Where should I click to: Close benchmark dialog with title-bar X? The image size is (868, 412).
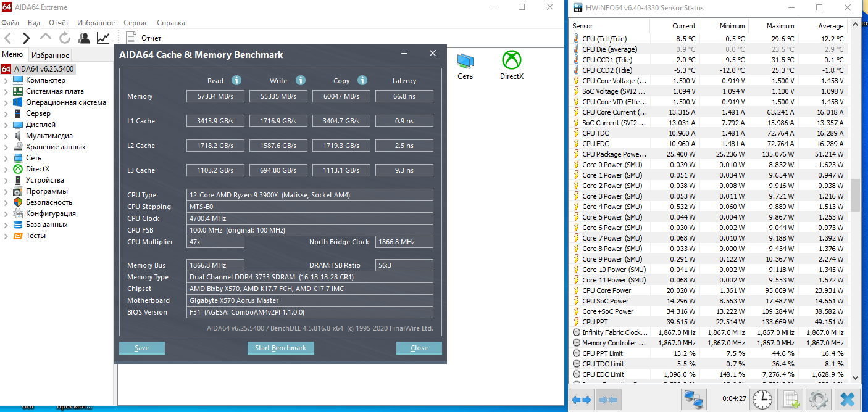tap(433, 54)
